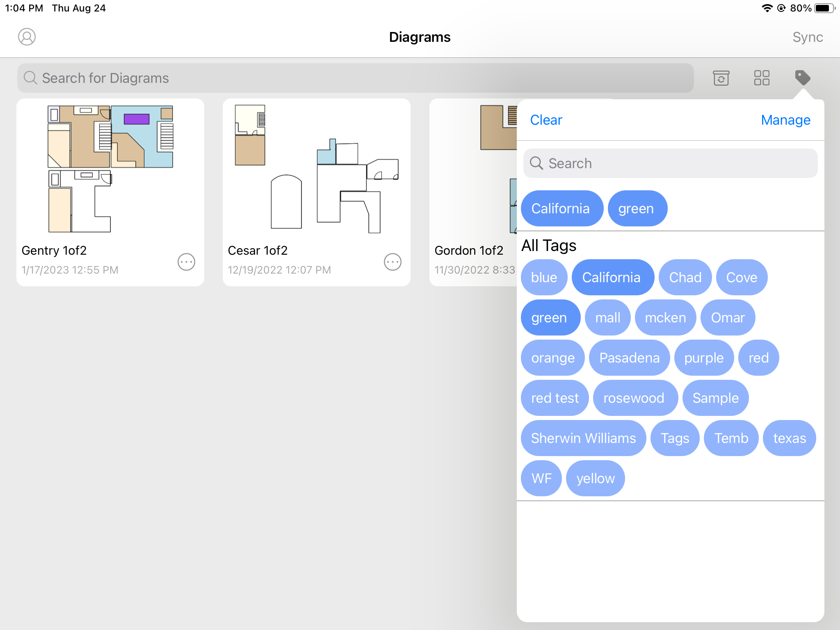Open the user account profile icon

(x=27, y=37)
